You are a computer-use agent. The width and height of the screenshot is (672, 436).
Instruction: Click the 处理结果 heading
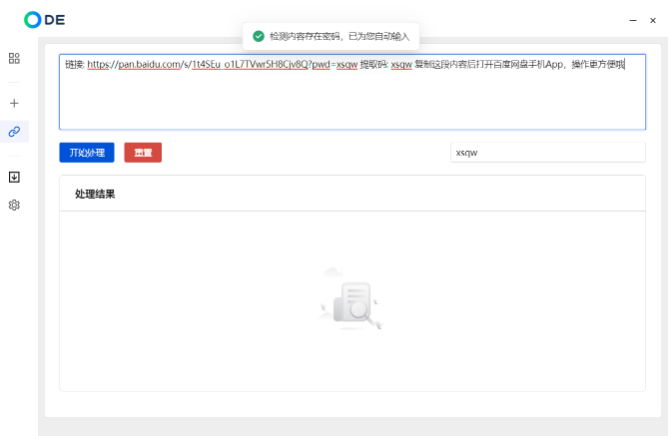coord(95,194)
